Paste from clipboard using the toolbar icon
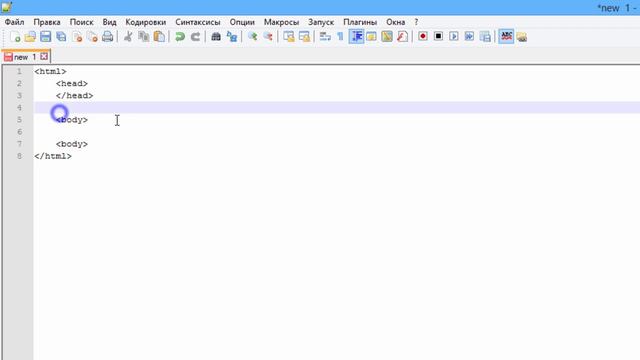This screenshot has height=360, width=640. tap(159, 37)
